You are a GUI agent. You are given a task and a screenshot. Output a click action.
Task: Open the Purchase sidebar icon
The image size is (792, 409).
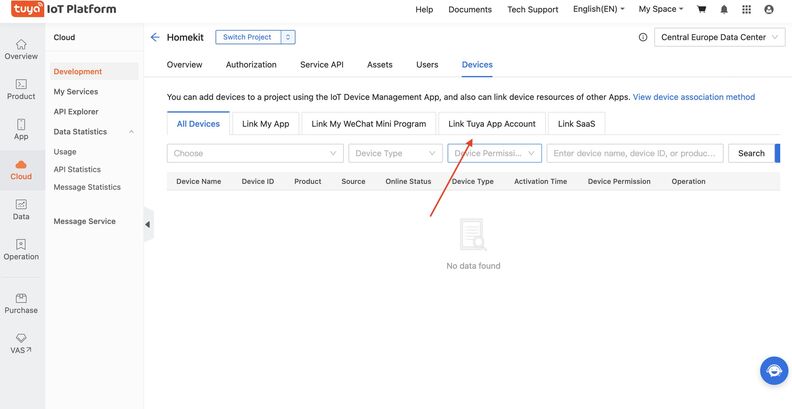click(x=21, y=302)
